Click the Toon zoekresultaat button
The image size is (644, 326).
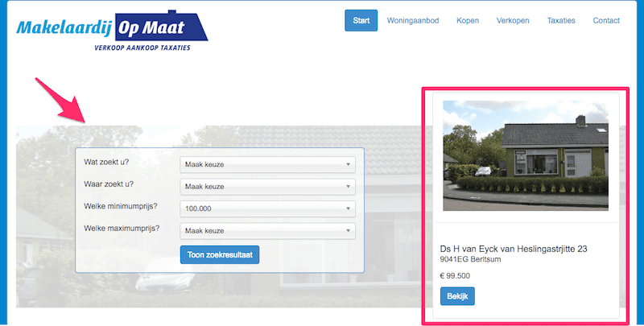point(220,255)
